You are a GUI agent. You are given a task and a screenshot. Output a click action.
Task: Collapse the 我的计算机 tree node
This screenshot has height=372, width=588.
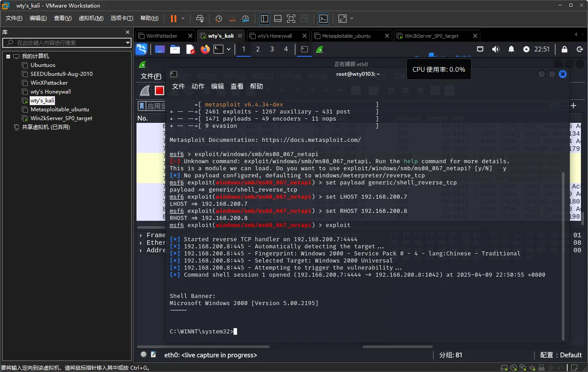[x=8, y=56]
